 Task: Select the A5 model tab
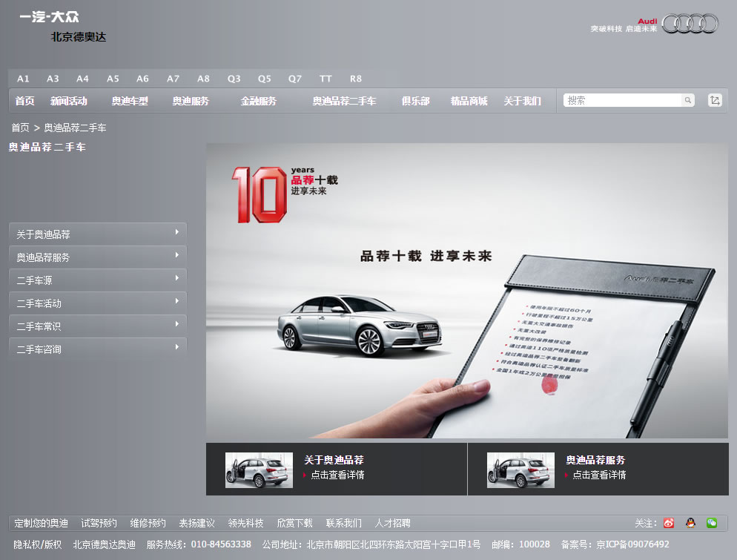coord(113,79)
